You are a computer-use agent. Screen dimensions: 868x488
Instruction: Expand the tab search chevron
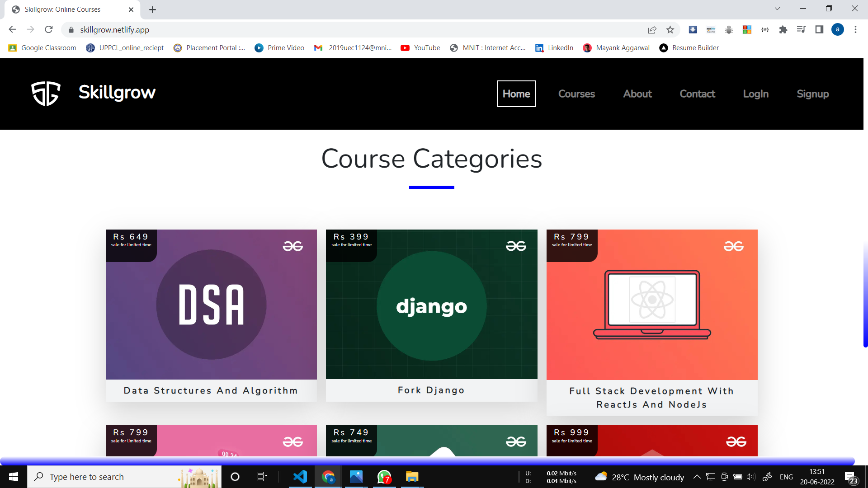(777, 9)
